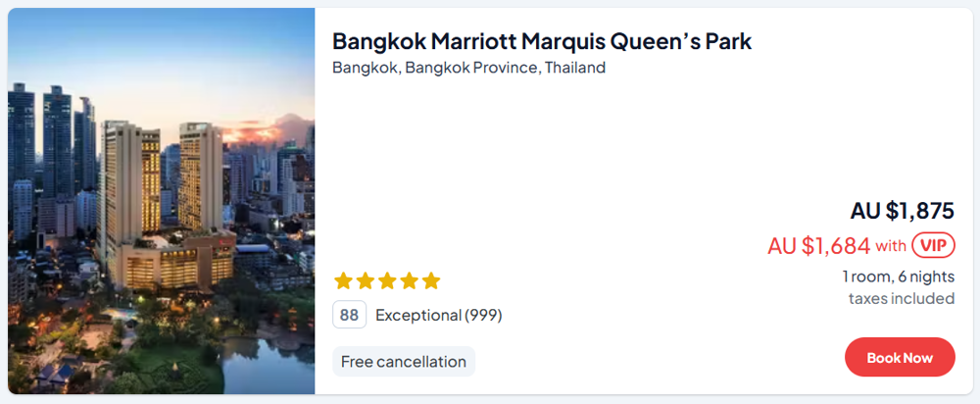
Task: Select the red AU $1,684 VIP price
Action: coord(818,245)
